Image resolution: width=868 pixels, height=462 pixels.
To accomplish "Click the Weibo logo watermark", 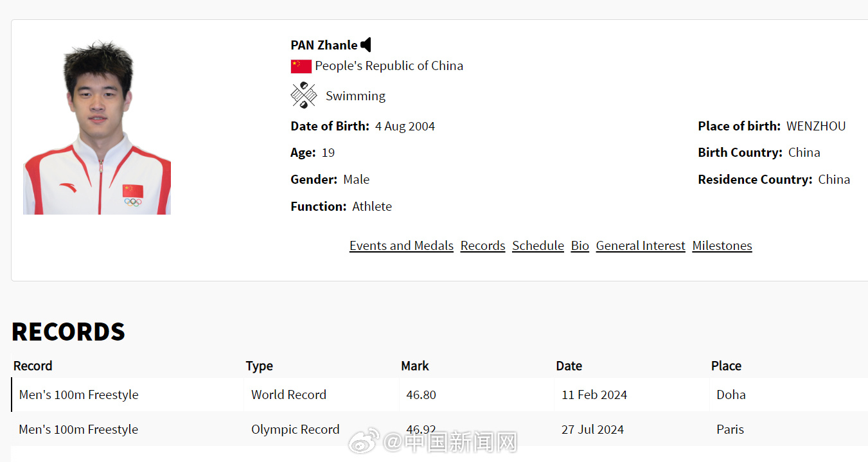I will [x=363, y=441].
